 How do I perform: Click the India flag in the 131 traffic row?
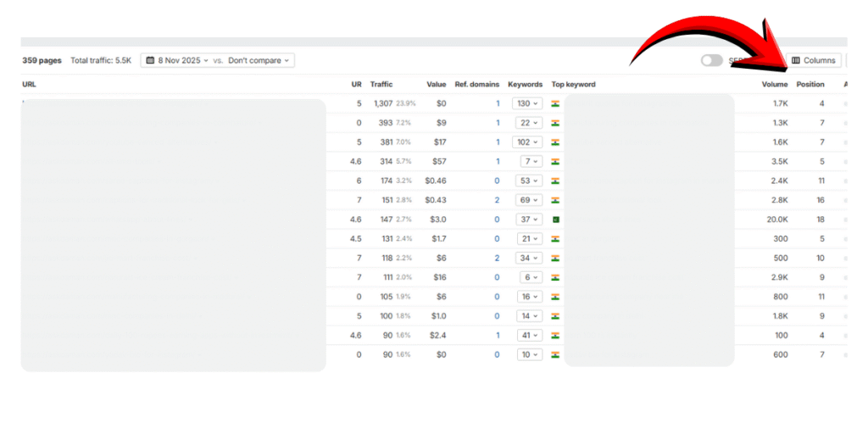coord(555,239)
